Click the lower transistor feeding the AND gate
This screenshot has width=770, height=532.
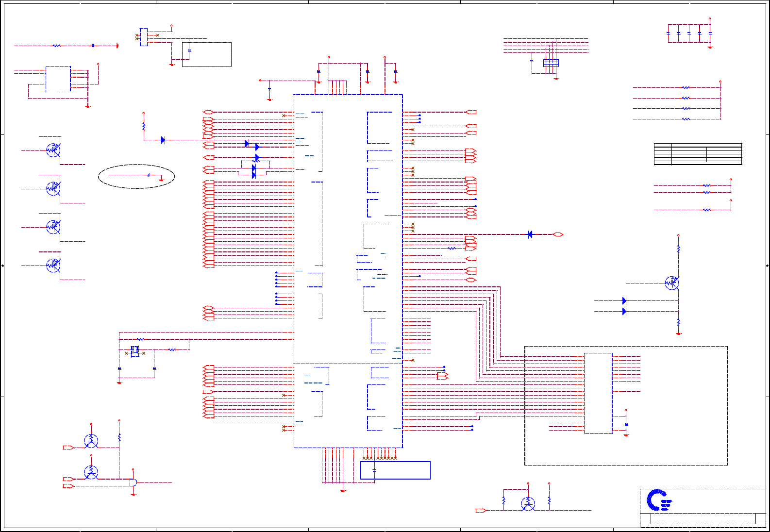click(x=91, y=472)
